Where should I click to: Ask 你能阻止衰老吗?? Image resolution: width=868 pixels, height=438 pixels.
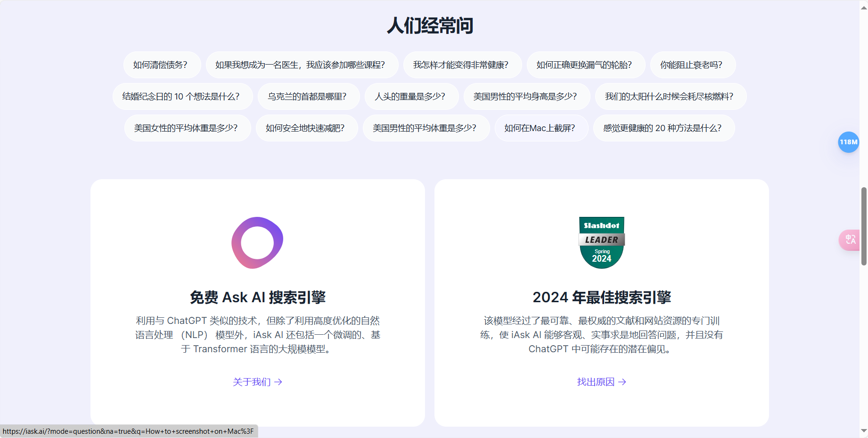693,65
